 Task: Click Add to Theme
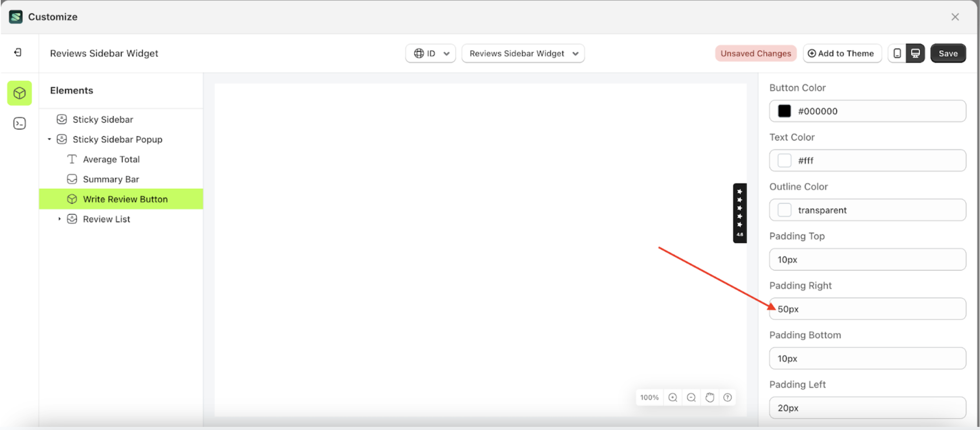point(842,53)
